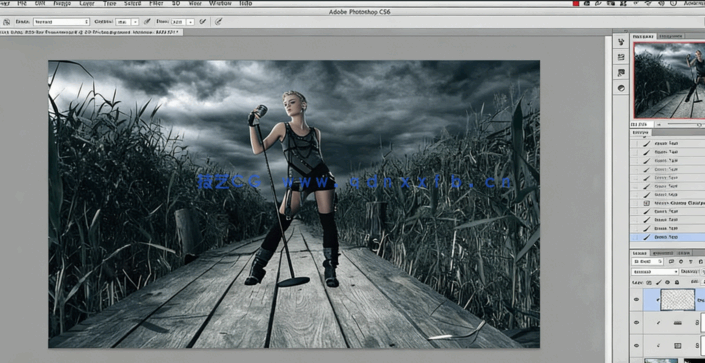Filter layers by pixel layers icon
Screen dimensions: 705x363
pyautogui.click(x=671, y=261)
